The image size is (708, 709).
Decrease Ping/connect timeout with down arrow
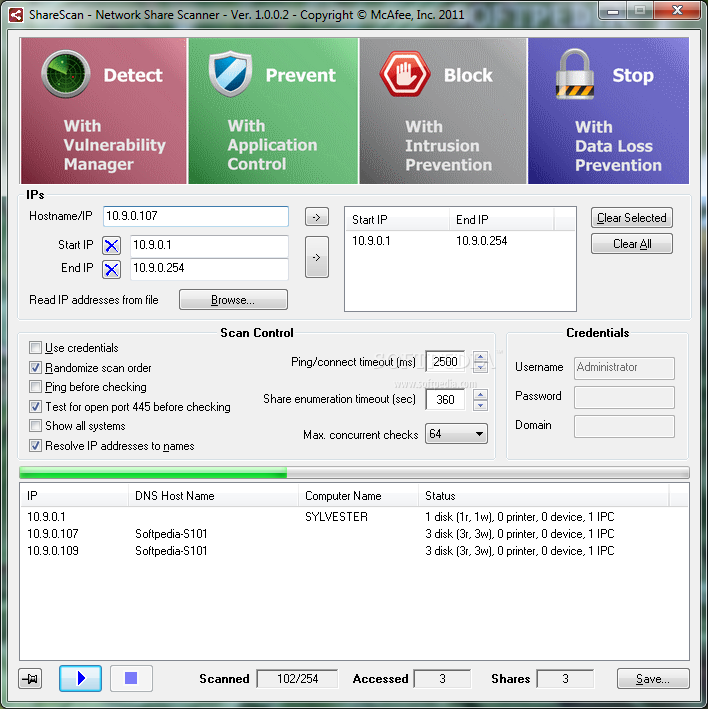(x=480, y=367)
